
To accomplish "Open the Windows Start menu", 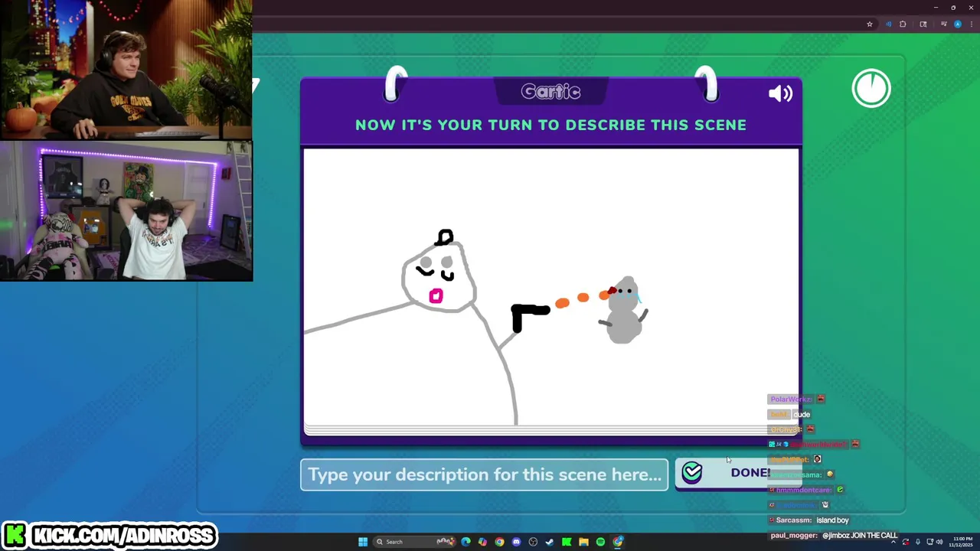I will (x=363, y=542).
